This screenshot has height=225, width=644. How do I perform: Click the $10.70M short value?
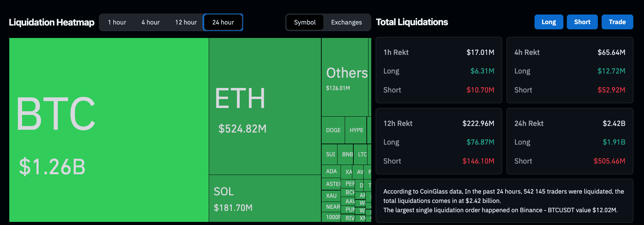[x=480, y=90]
